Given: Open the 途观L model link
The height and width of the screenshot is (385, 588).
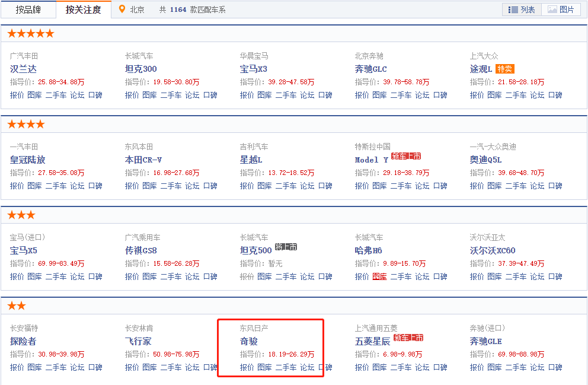Looking at the screenshot, I should coord(481,69).
